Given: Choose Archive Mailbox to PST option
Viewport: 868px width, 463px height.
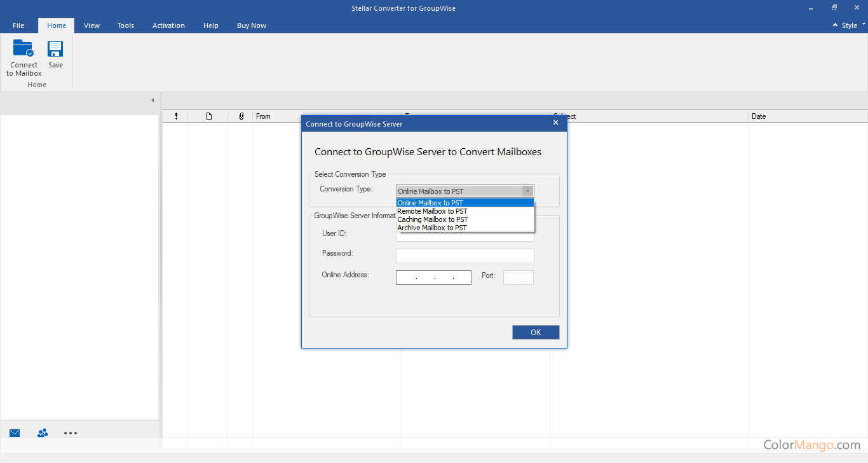Looking at the screenshot, I should [x=465, y=228].
